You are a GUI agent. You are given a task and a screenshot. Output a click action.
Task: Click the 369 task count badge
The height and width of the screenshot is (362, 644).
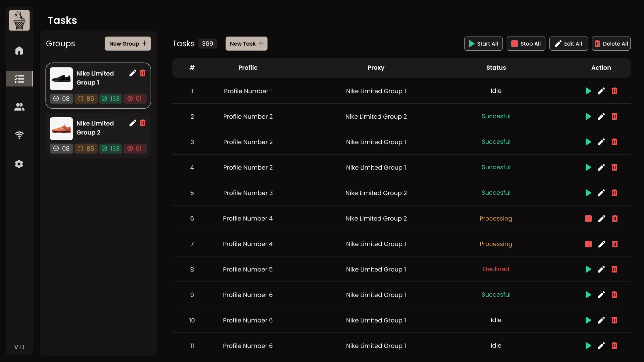(208, 44)
